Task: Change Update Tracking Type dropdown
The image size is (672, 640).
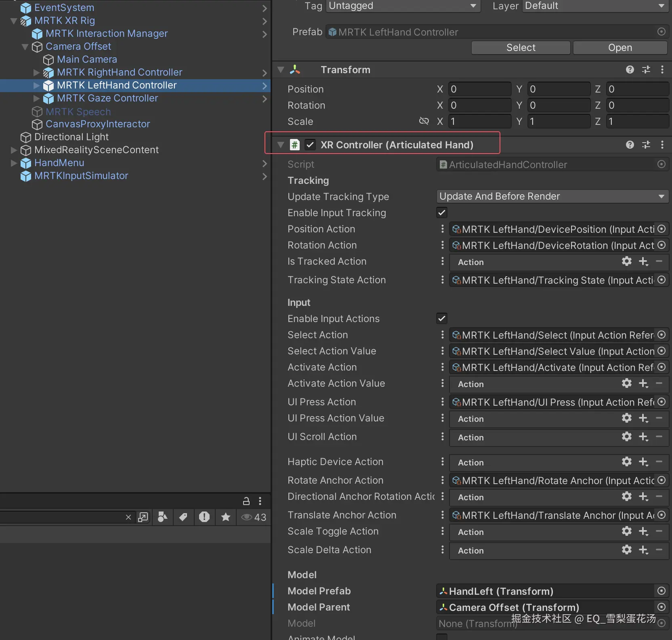Action: pos(552,196)
